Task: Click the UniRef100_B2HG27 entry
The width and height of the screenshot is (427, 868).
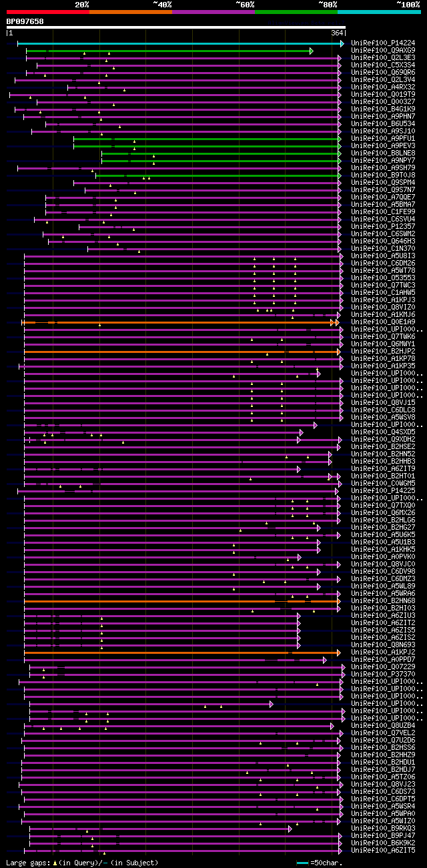Action: (x=383, y=528)
